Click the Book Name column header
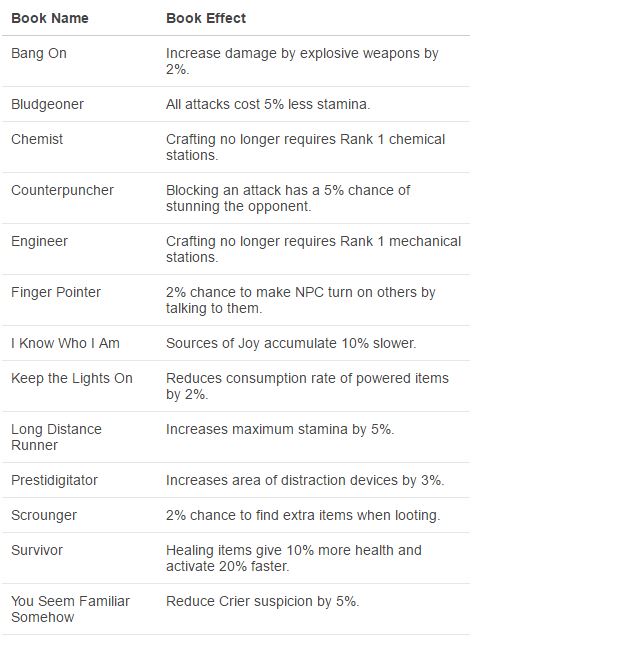636x661 pixels. (x=49, y=18)
